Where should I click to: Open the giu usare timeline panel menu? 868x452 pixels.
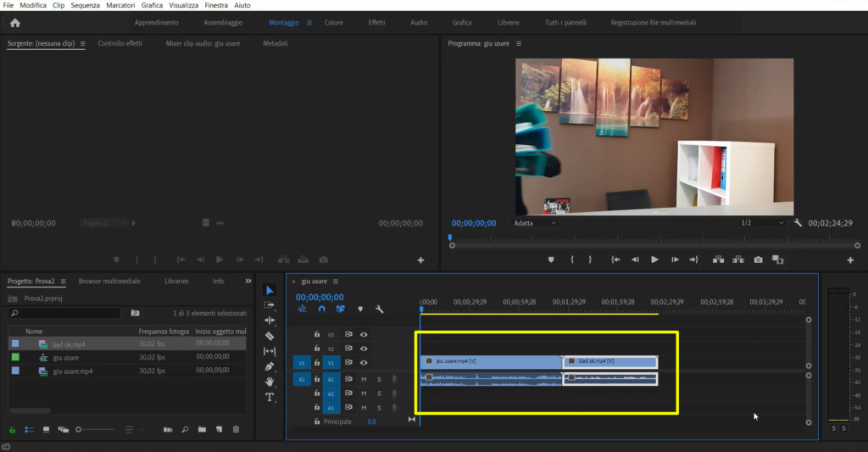(336, 282)
